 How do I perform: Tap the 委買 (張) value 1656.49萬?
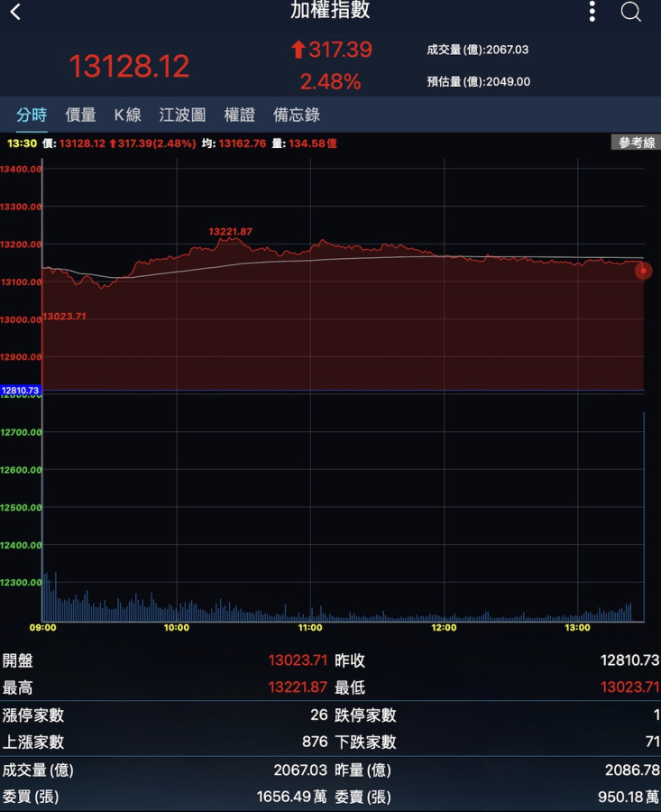click(291, 797)
